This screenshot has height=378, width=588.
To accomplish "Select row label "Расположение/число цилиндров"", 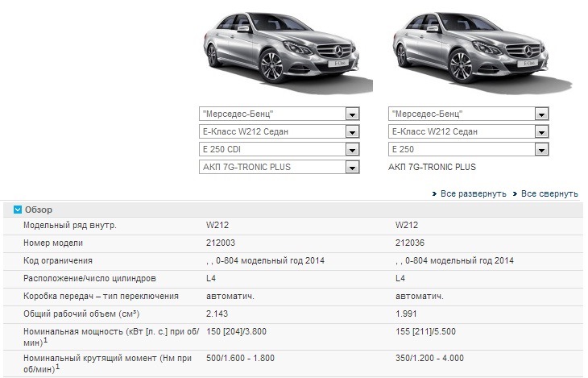I will point(89,278).
